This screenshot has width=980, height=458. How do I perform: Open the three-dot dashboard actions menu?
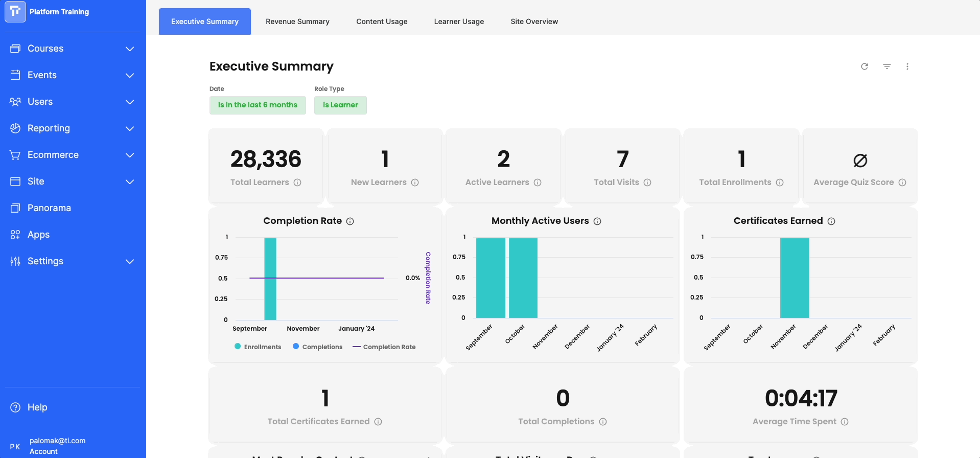click(907, 66)
